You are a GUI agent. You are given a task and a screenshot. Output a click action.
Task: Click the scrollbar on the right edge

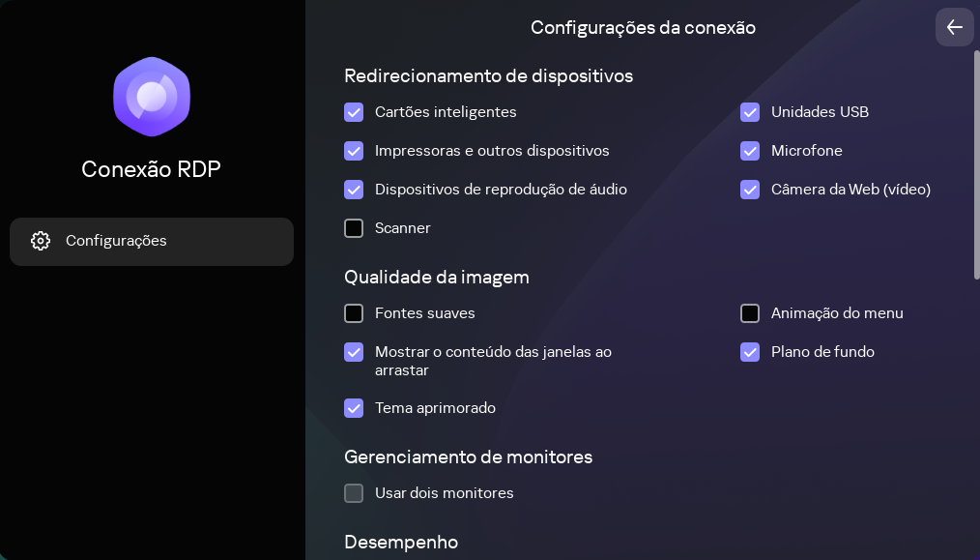coord(976,155)
